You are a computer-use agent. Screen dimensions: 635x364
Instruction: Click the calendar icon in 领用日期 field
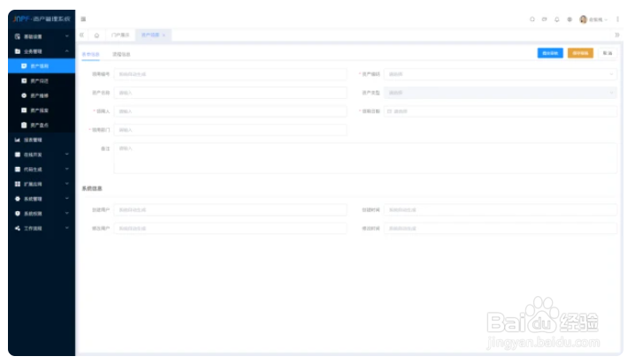pos(390,111)
